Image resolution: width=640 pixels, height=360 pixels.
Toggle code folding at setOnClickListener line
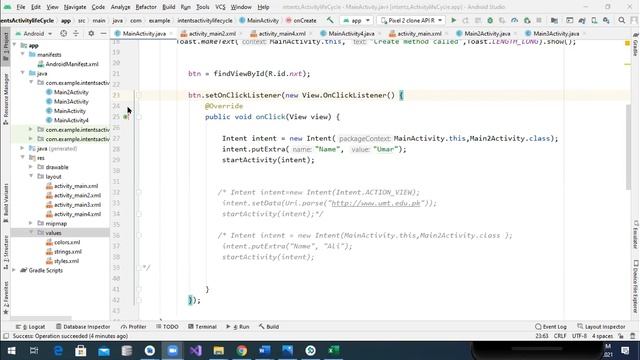pos(139,96)
